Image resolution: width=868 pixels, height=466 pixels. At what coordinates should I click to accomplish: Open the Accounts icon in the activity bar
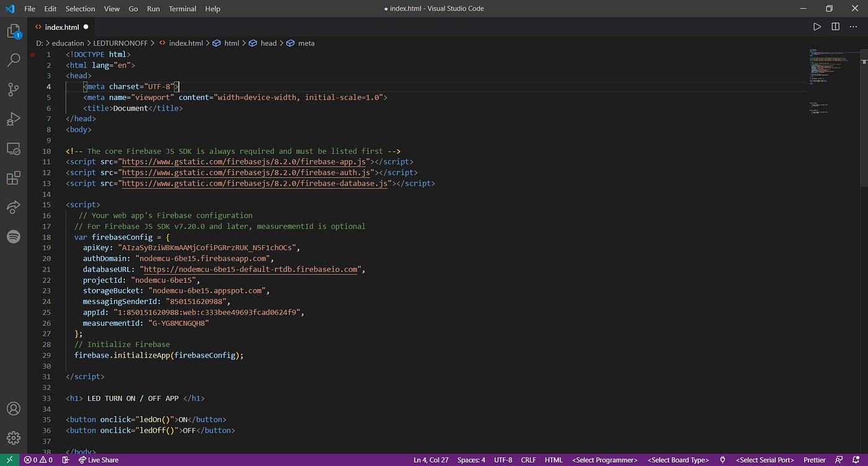pyautogui.click(x=14, y=408)
